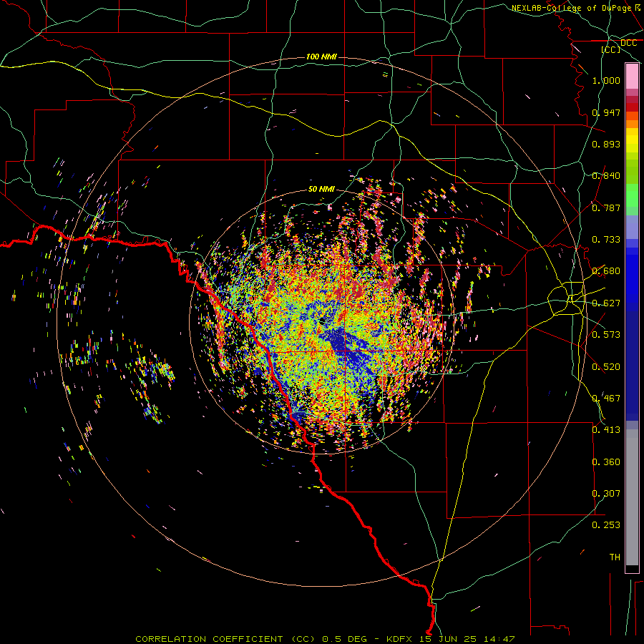Click the 0.5 DEG elevation text

click(x=345, y=639)
